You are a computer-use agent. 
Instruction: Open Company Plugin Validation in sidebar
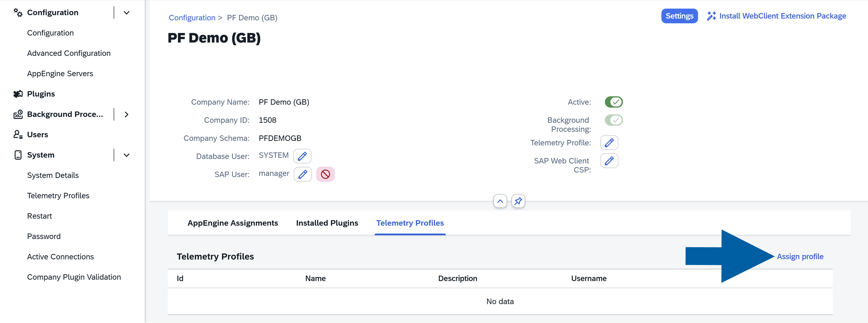[x=74, y=277]
